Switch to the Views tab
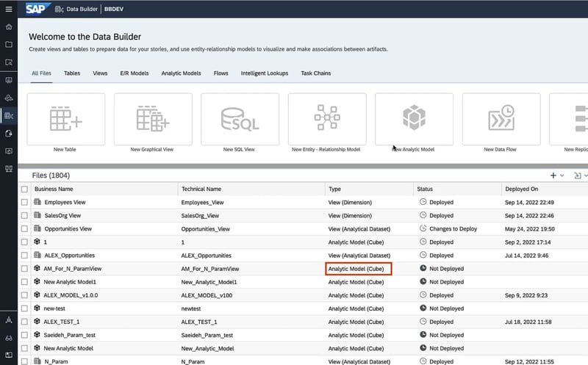The height and width of the screenshot is (365, 588). click(100, 73)
